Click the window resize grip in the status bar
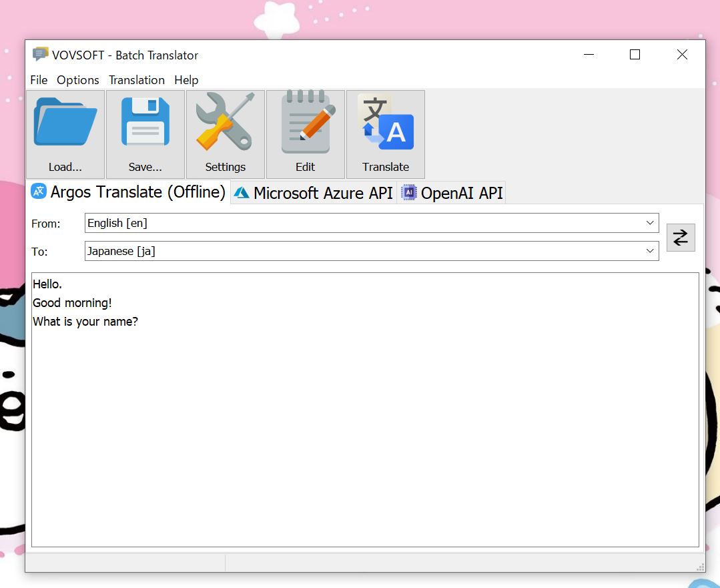This screenshot has width=720, height=588. 701,567
